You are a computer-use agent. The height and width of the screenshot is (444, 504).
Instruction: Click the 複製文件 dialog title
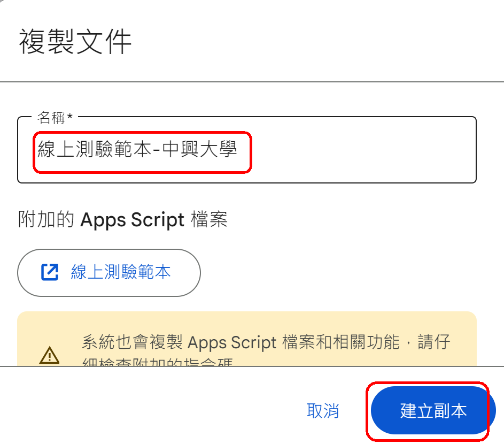coord(75,42)
